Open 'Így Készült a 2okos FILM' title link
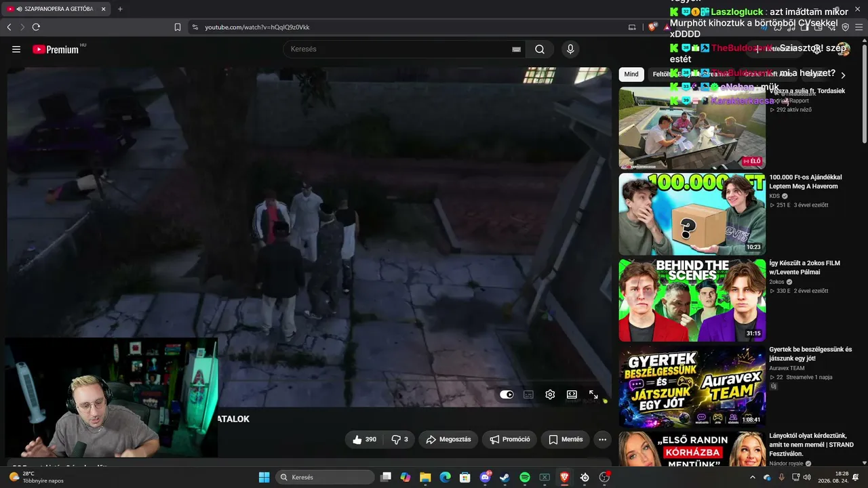This screenshot has width=868, height=488. pyautogui.click(x=804, y=268)
